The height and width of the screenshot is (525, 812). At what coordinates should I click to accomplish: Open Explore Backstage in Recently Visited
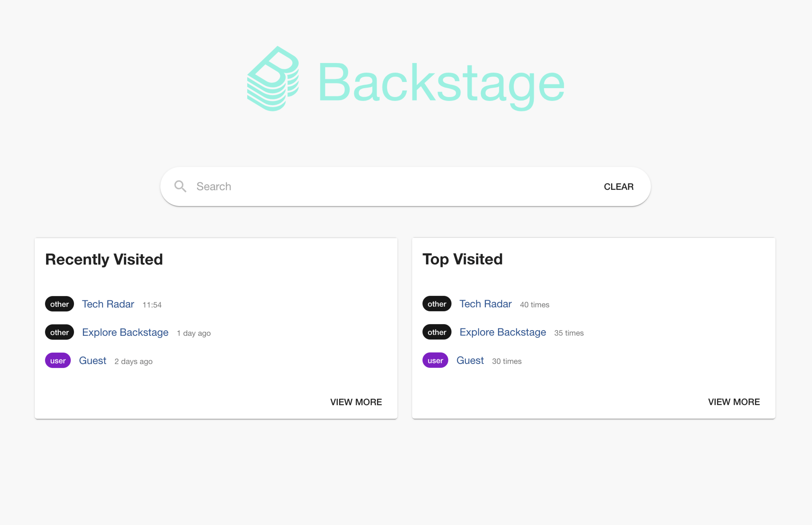pyautogui.click(x=125, y=332)
